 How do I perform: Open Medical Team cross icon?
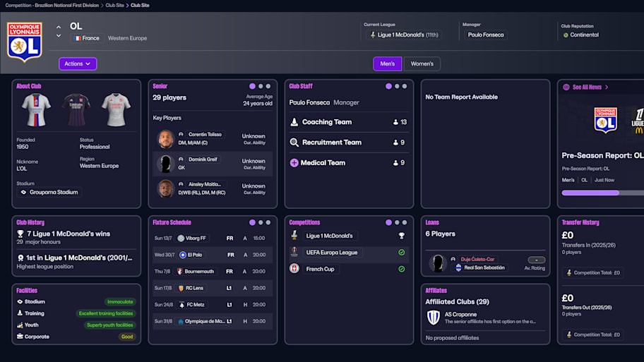pyautogui.click(x=294, y=163)
